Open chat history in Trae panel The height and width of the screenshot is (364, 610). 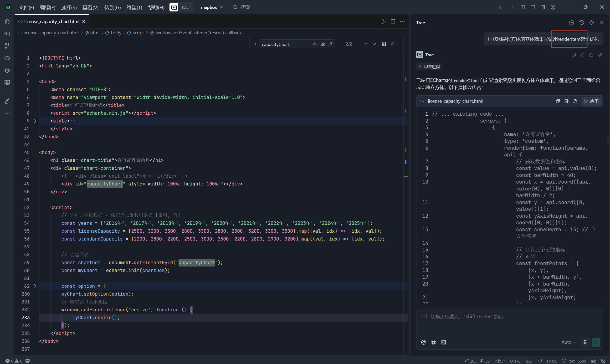coord(582,23)
